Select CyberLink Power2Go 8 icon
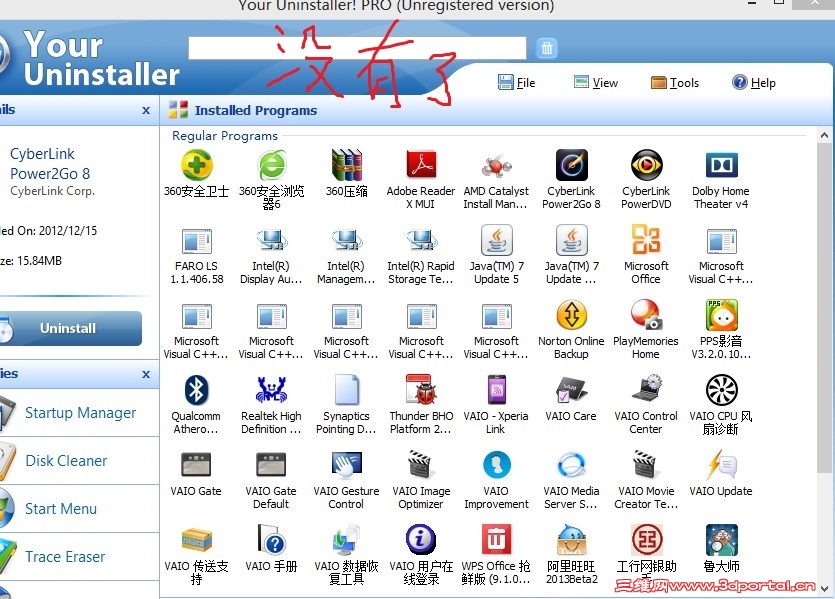Screen dimensions: 835x599 [571, 165]
